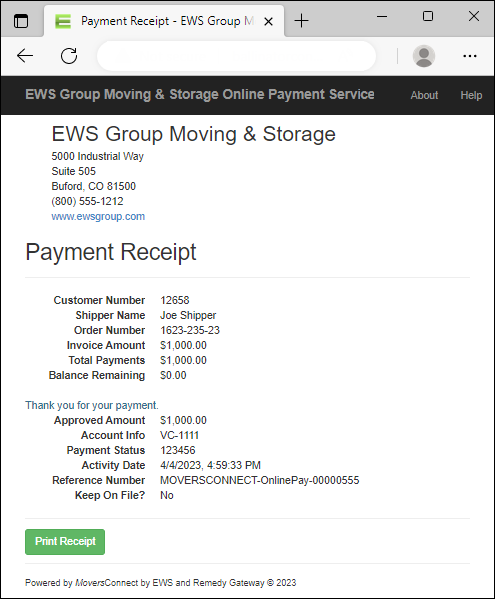Visit the www.ewsgroup.com link
Viewport: 495px width, 599px height.
[98, 216]
